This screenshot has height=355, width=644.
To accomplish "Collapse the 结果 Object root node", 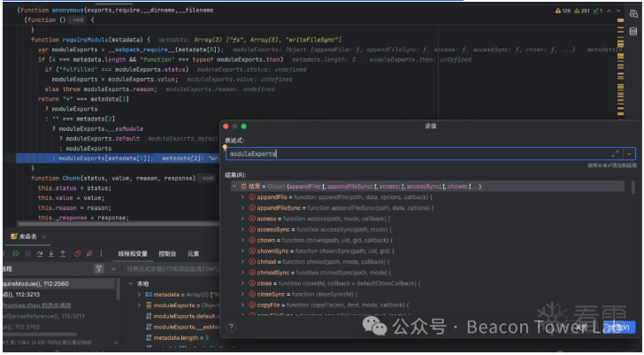I will (234, 186).
